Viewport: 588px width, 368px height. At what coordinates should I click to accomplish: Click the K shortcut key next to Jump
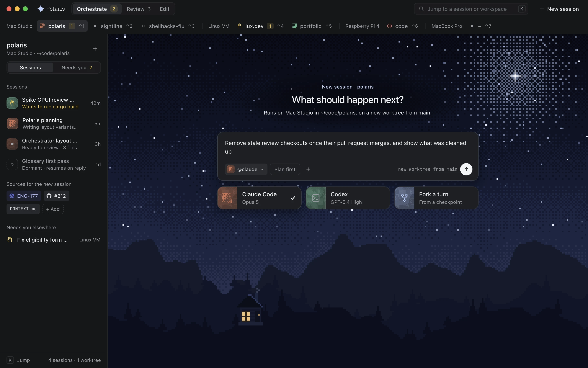pyautogui.click(x=10, y=360)
